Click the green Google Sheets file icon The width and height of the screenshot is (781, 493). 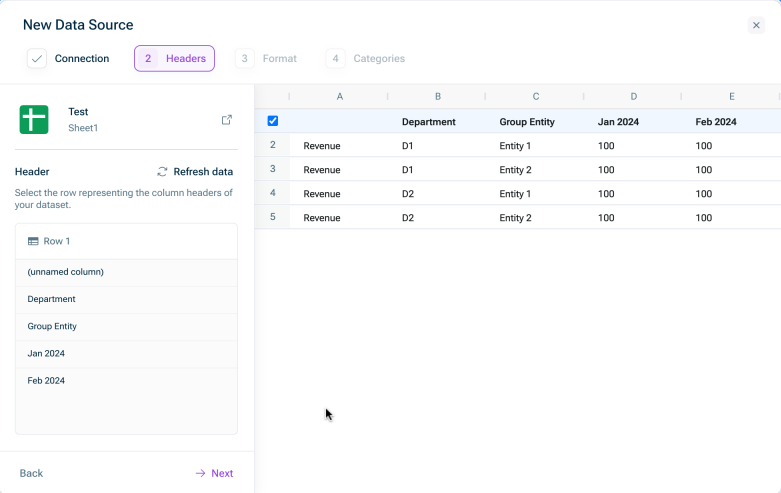(34, 120)
